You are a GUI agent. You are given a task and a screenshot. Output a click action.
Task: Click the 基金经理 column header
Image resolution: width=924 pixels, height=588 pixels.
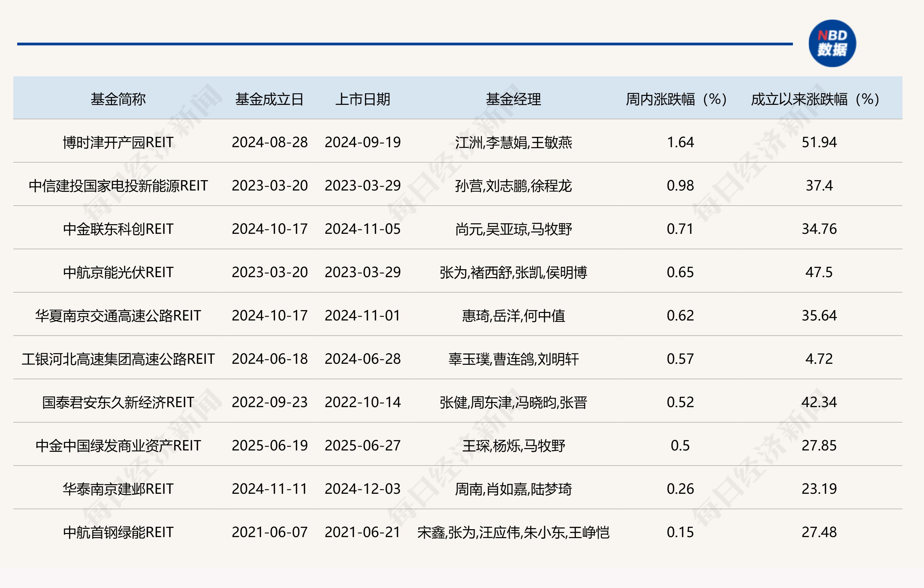(x=513, y=99)
